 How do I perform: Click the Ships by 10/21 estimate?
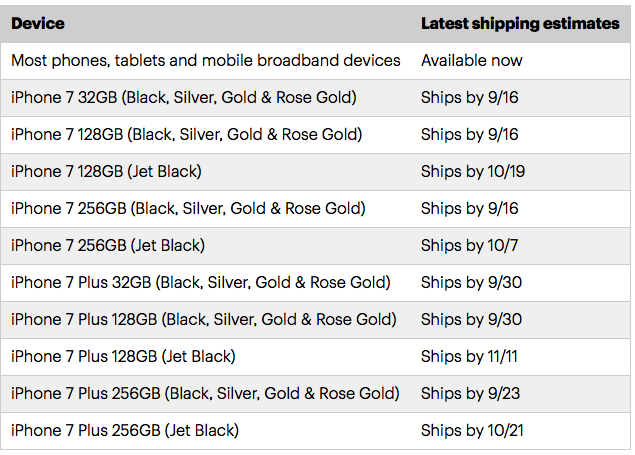point(472,430)
